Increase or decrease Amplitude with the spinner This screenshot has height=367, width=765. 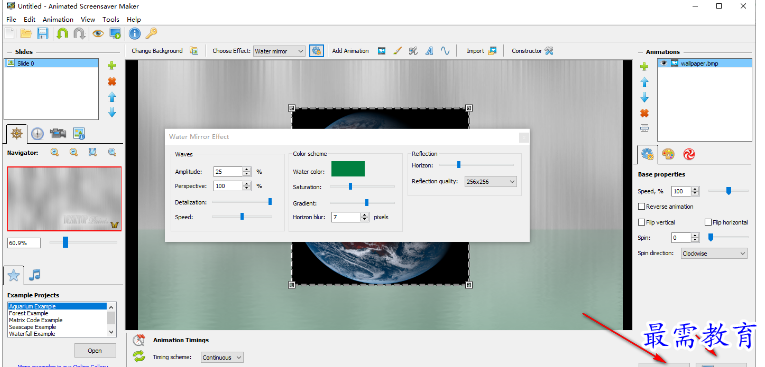247,171
